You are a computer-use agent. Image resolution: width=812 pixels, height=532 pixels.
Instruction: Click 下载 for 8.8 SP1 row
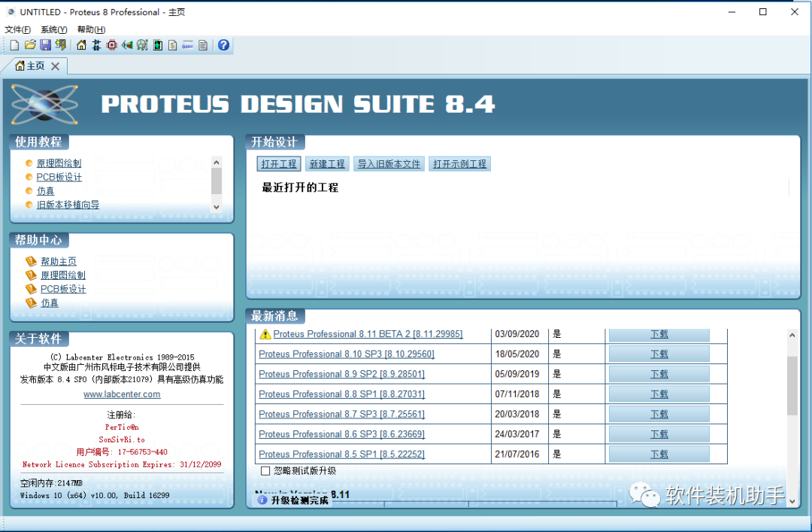pyautogui.click(x=659, y=394)
